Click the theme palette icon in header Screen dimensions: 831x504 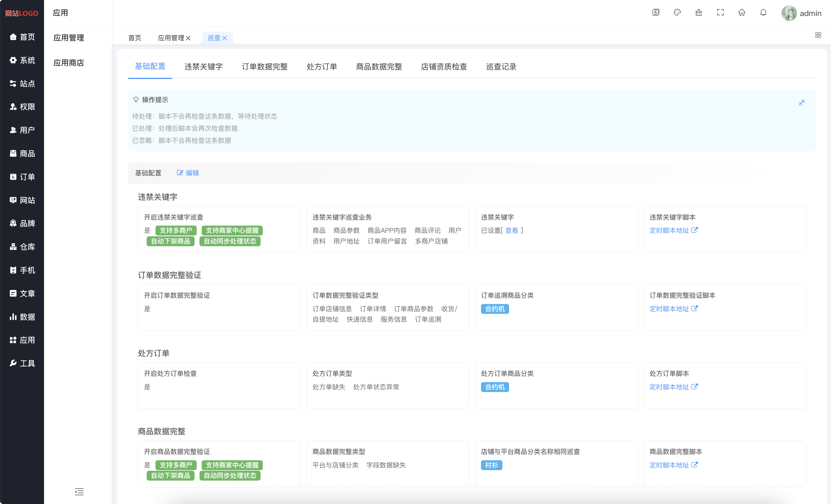click(677, 13)
